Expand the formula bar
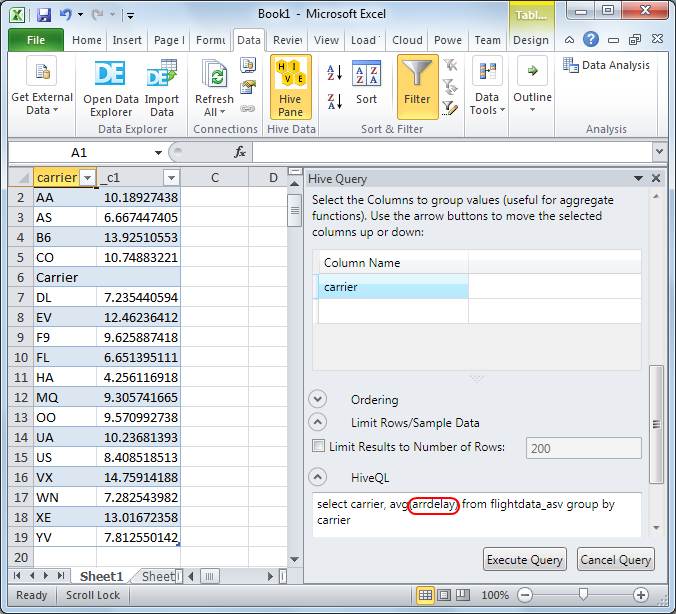The image size is (676, 614). (659, 152)
